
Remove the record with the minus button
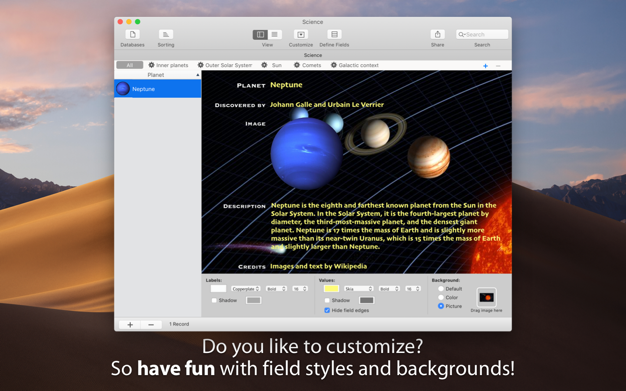pyautogui.click(x=151, y=325)
